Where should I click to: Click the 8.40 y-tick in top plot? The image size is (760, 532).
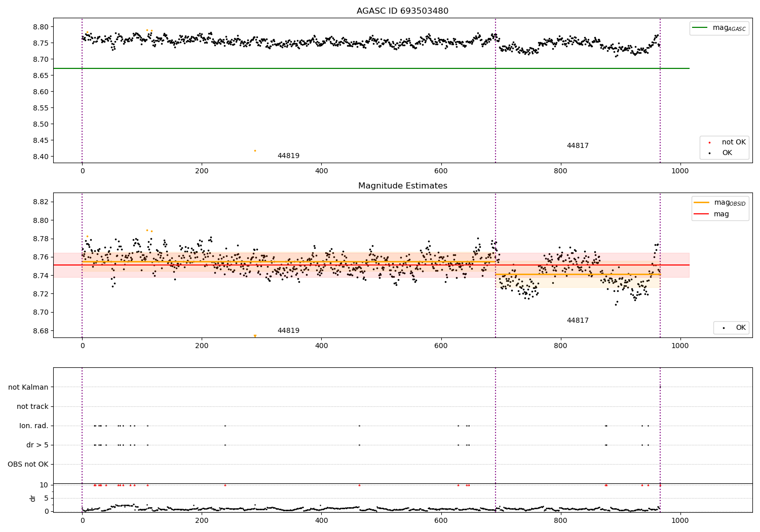[x=41, y=157]
